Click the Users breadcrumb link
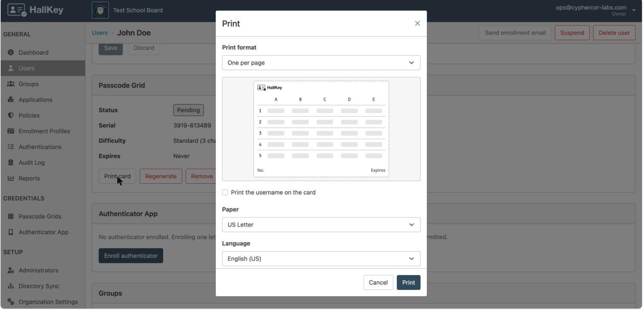The image size is (644, 310). click(x=100, y=33)
